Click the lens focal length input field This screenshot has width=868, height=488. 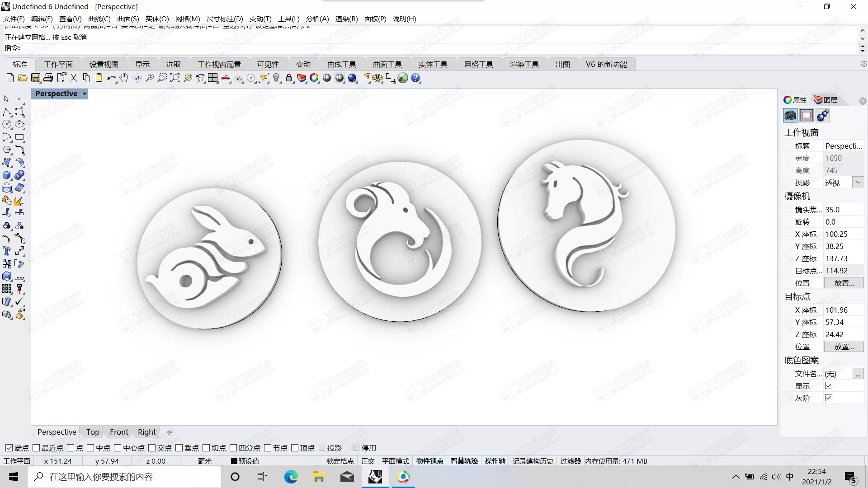[844, 209]
